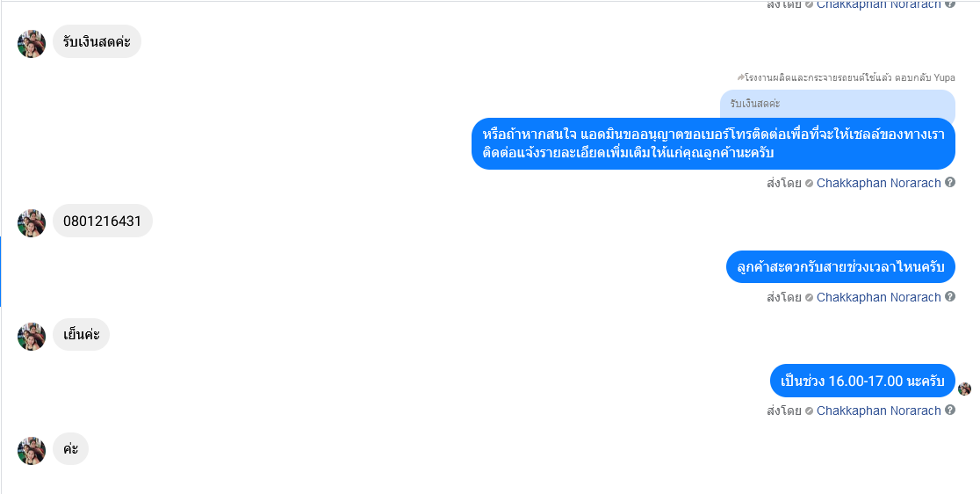Open sender avatar next to 0801216431
The width and height of the screenshot is (980, 494).
coord(32,223)
